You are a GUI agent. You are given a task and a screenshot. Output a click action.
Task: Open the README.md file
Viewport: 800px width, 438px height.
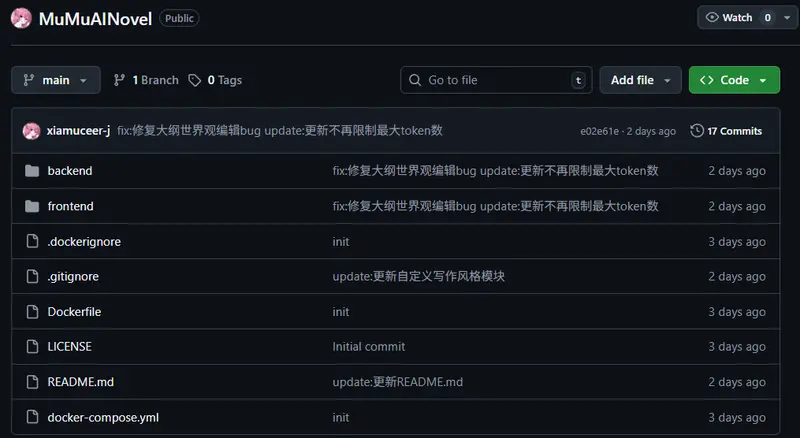tap(80, 382)
